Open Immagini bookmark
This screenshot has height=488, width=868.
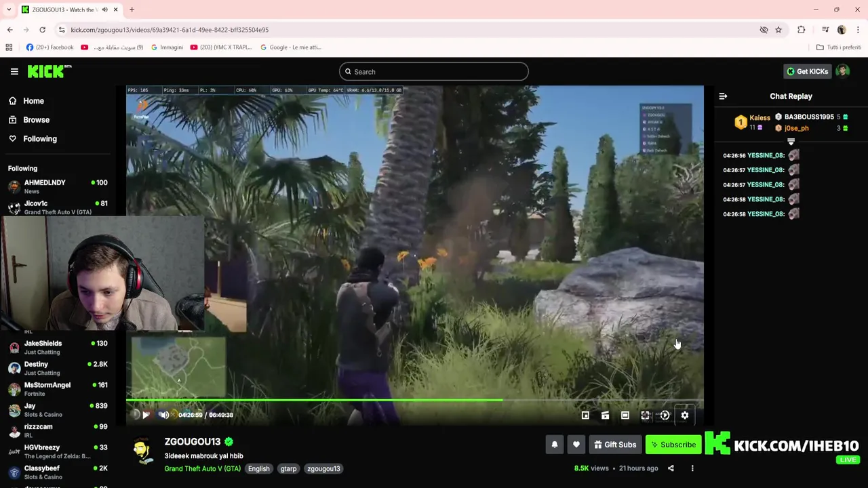[167, 47]
